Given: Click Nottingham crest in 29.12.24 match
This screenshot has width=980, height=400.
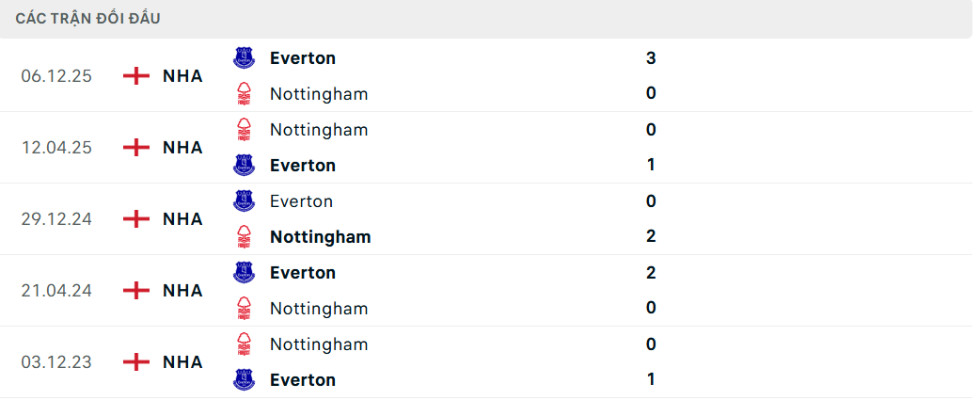Looking at the screenshot, I should click(x=244, y=236).
